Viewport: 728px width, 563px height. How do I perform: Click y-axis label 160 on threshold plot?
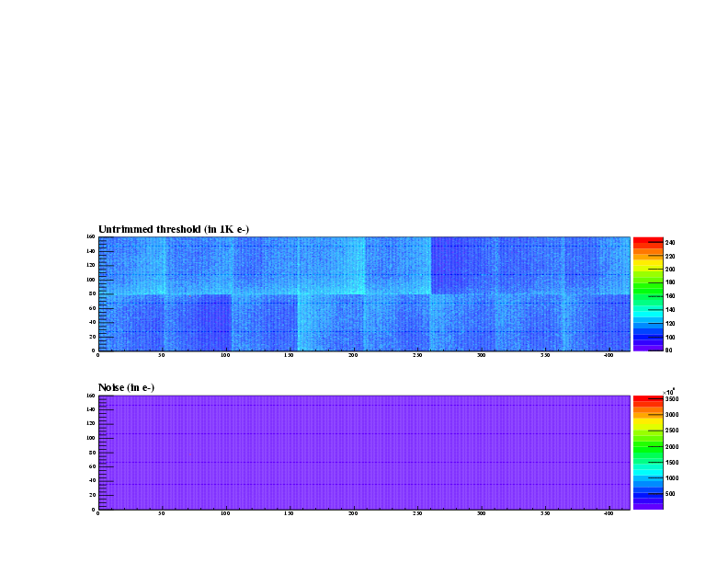click(x=91, y=237)
